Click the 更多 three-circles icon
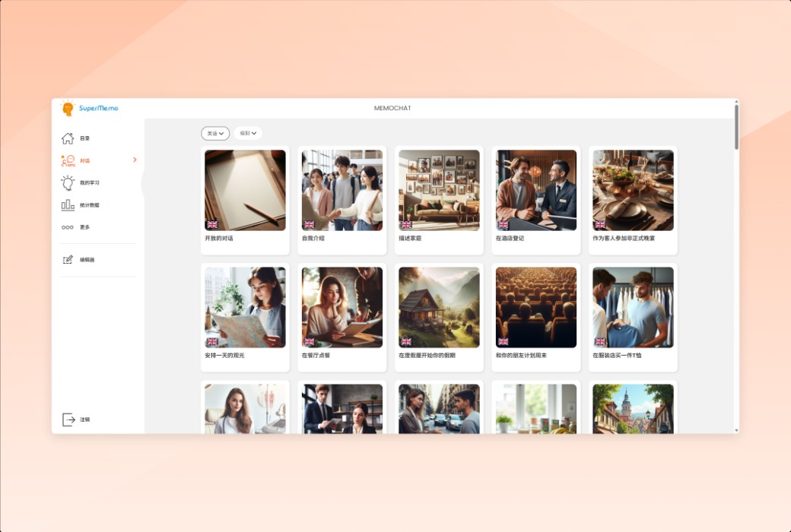 coord(68,227)
